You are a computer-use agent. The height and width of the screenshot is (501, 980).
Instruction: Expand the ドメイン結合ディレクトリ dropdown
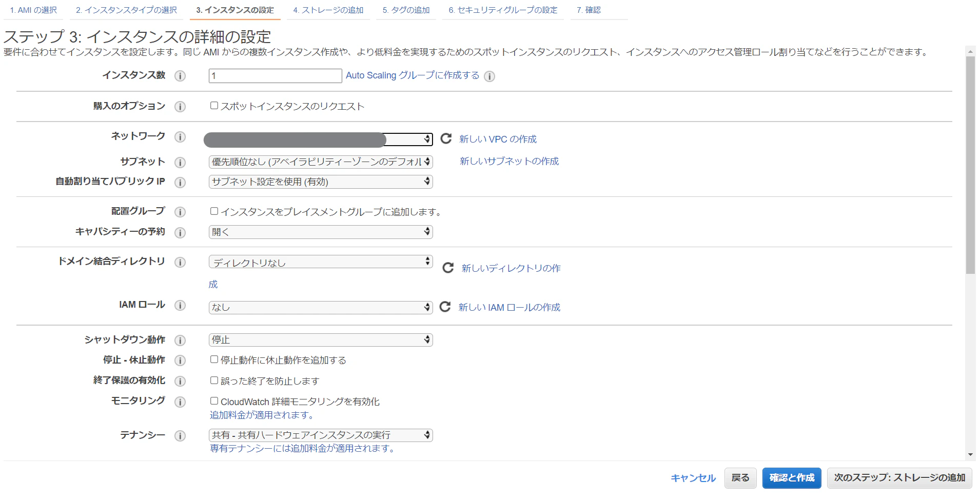[x=321, y=262]
